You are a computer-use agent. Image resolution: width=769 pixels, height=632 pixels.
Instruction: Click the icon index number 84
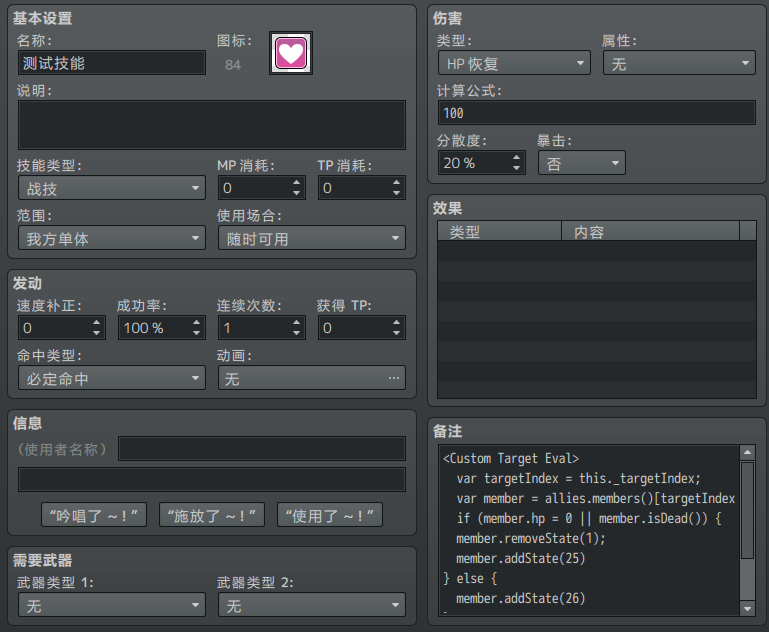(233, 65)
